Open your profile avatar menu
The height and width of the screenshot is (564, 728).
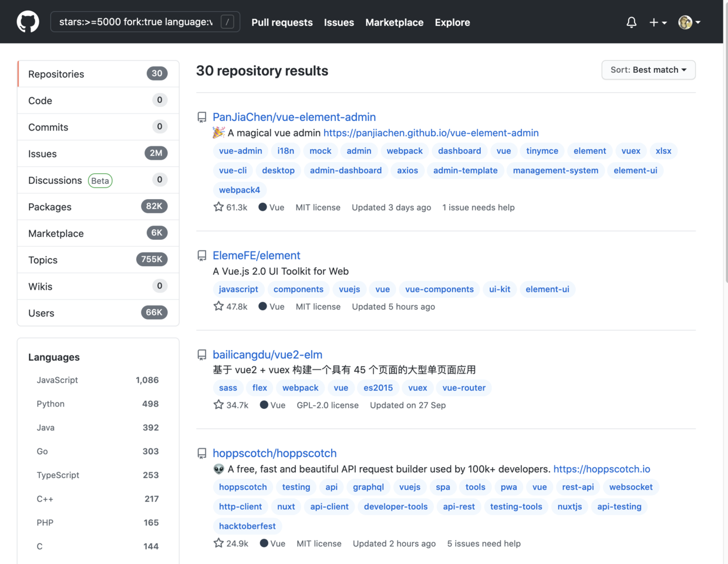[685, 22]
